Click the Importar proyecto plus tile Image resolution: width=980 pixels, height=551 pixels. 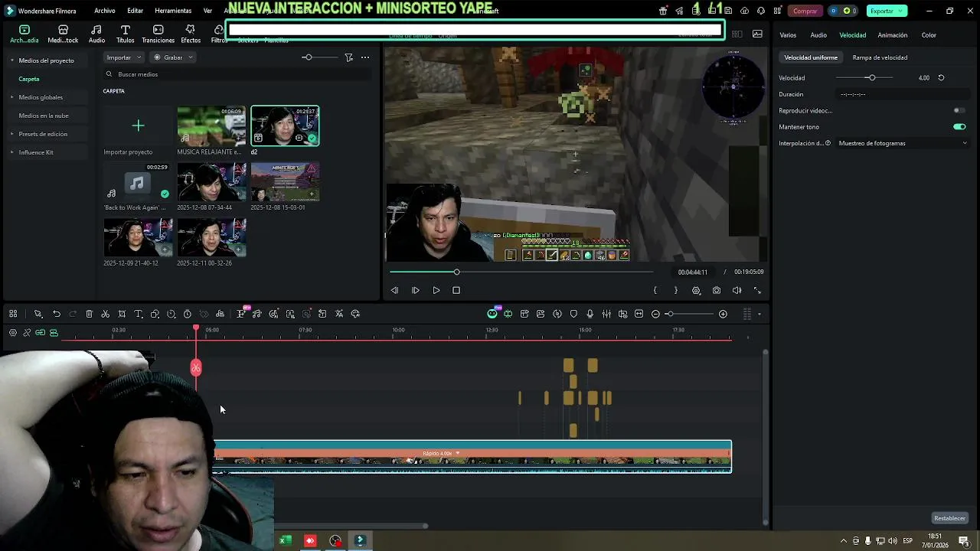click(x=138, y=126)
